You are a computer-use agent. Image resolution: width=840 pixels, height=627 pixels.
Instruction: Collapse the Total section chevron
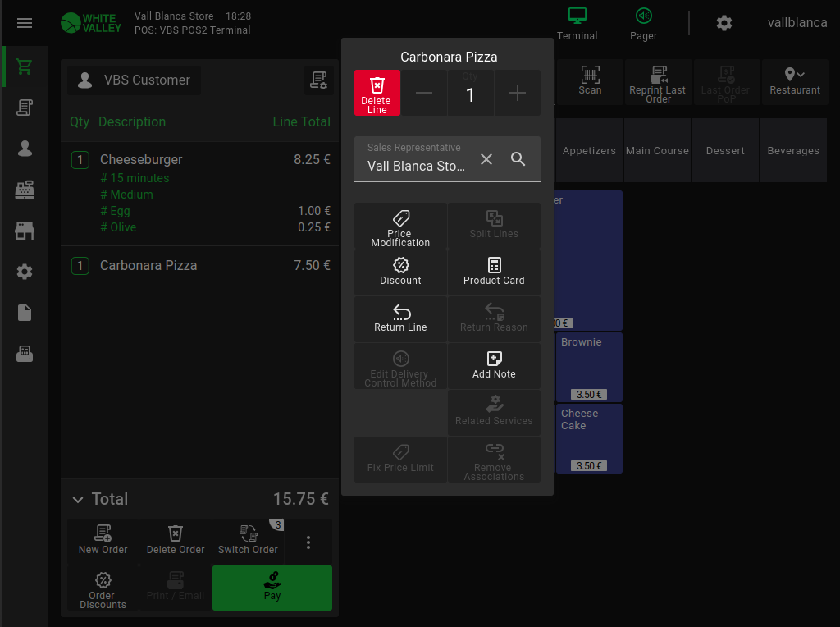click(x=78, y=500)
